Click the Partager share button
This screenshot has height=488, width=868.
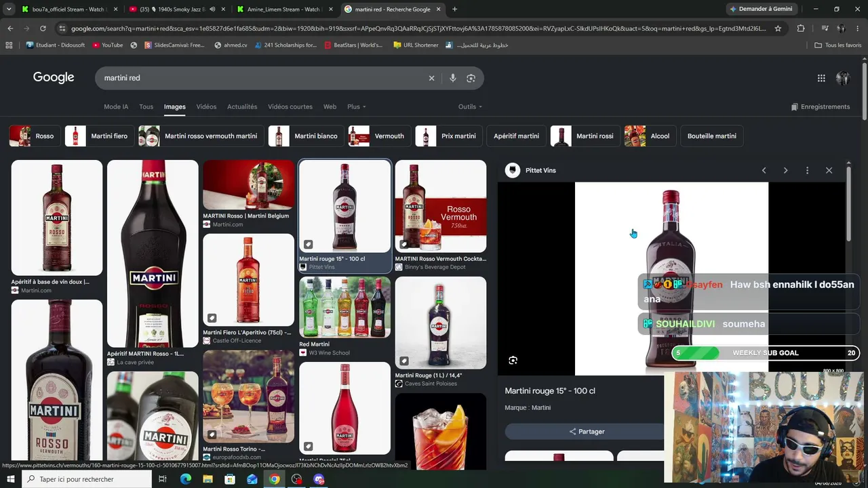[x=587, y=432]
